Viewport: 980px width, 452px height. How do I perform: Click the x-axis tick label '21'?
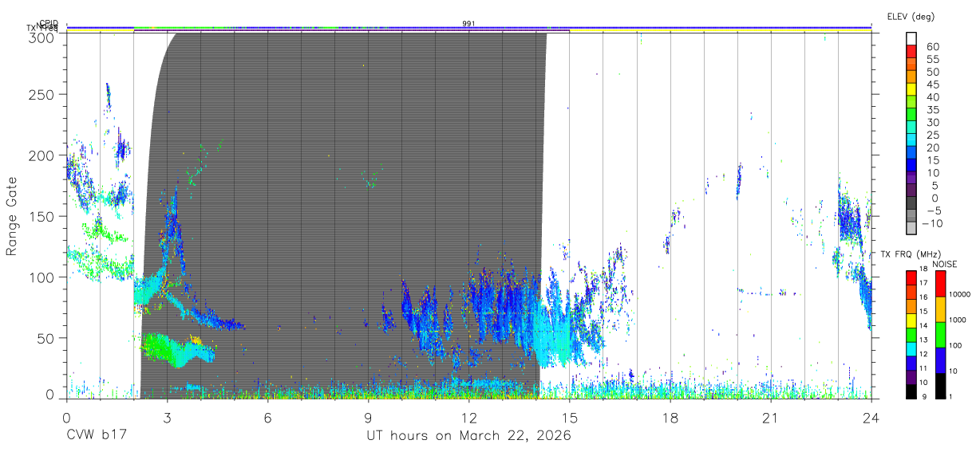tap(770, 418)
